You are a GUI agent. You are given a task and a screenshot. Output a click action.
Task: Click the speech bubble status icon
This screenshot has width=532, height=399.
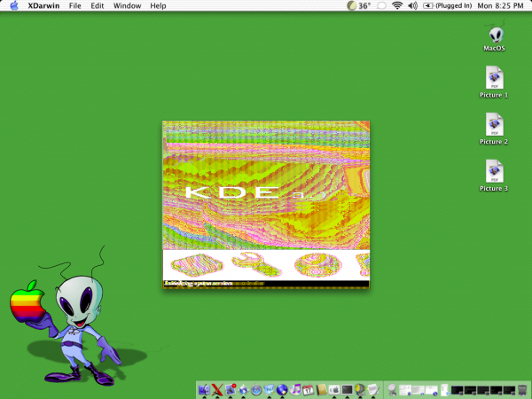click(381, 6)
